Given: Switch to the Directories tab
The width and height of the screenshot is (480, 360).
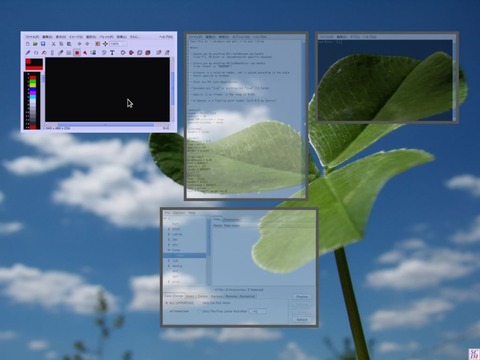Looking at the screenshot, I should (231, 220).
